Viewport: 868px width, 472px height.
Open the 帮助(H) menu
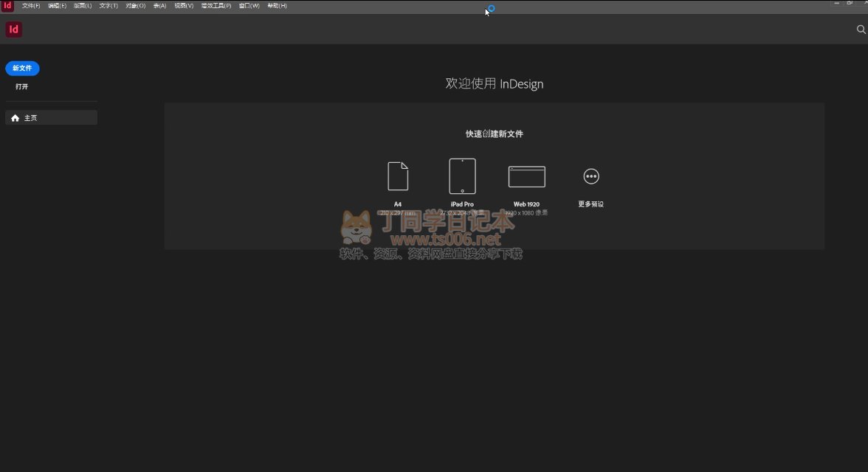click(x=278, y=6)
